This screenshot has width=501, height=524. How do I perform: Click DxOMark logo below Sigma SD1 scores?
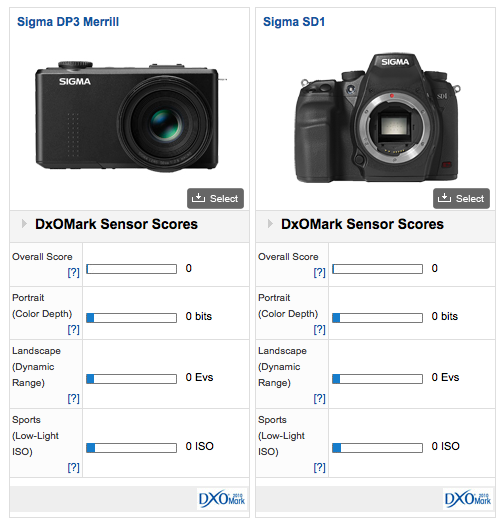coord(468,499)
